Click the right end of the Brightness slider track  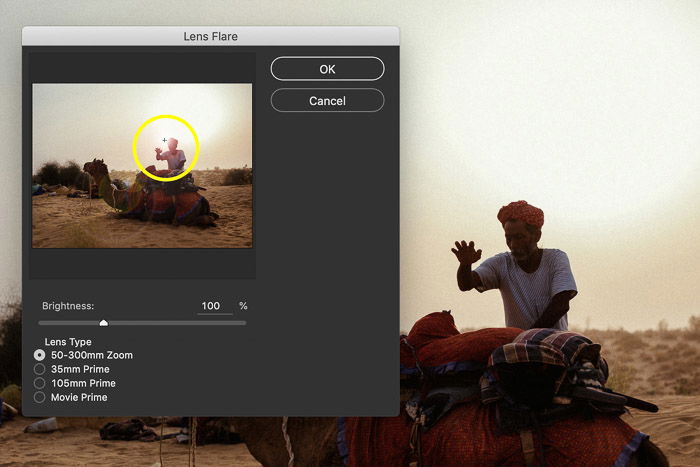pos(244,323)
